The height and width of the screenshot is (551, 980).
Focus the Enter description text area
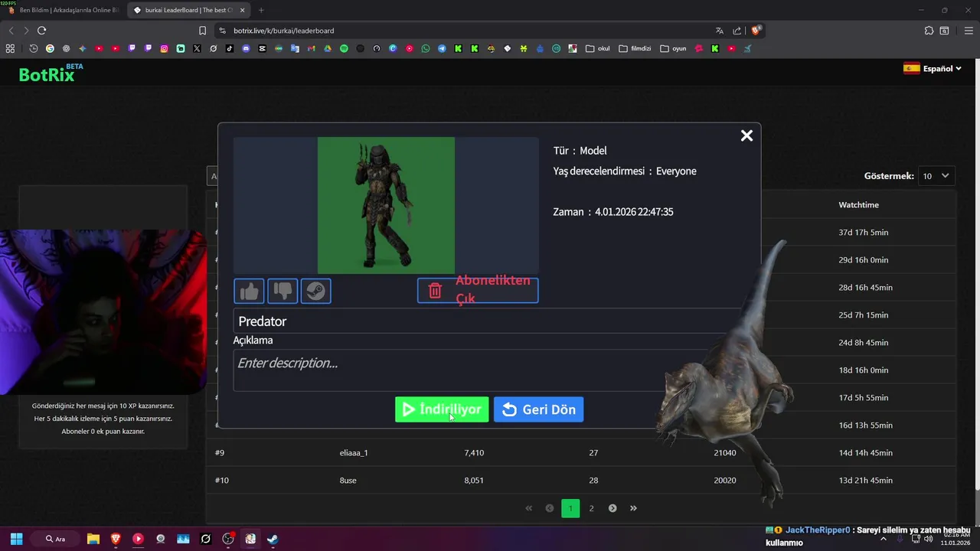[490, 370]
